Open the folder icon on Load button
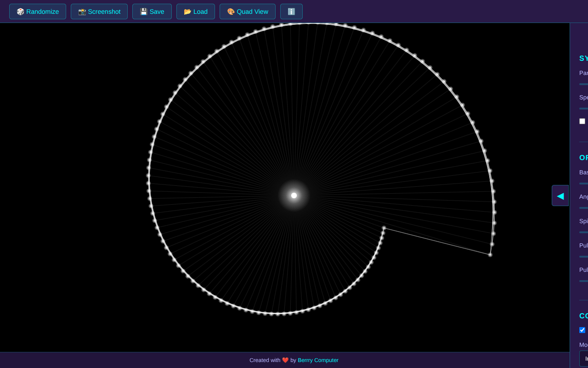 [187, 11]
